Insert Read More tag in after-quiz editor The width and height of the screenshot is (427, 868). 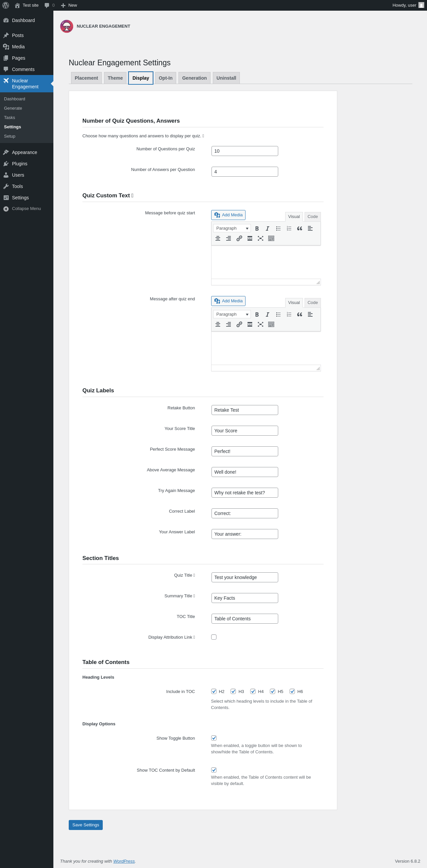[x=250, y=324]
